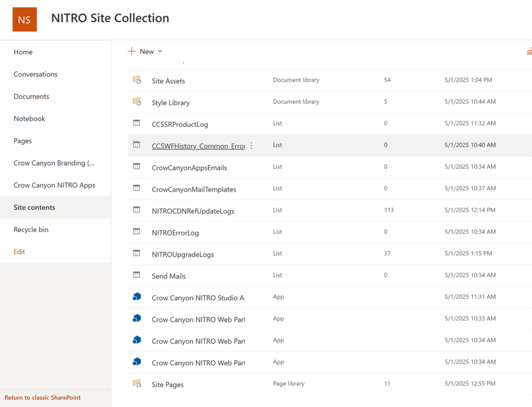532x407 pixels.
Task: Open NITRO Site Collection title
Action: [110, 18]
